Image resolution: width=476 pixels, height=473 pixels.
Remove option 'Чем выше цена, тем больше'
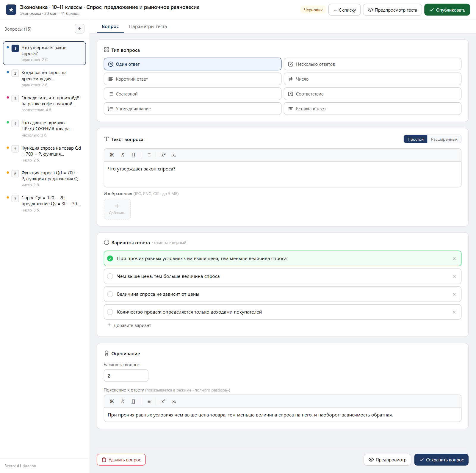[454, 276]
